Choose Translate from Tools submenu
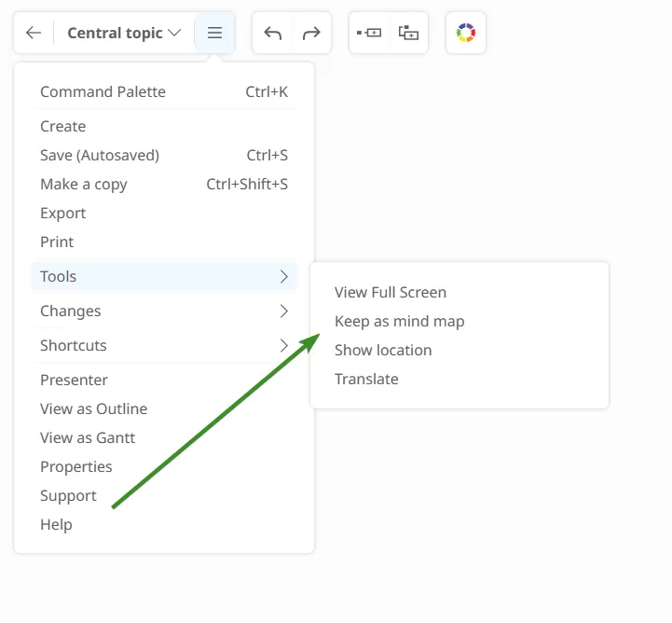672x623 pixels. [366, 379]
